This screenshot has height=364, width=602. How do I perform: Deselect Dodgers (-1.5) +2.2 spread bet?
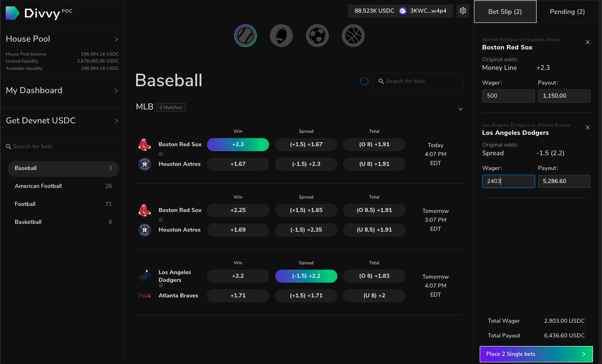point(306,276)
